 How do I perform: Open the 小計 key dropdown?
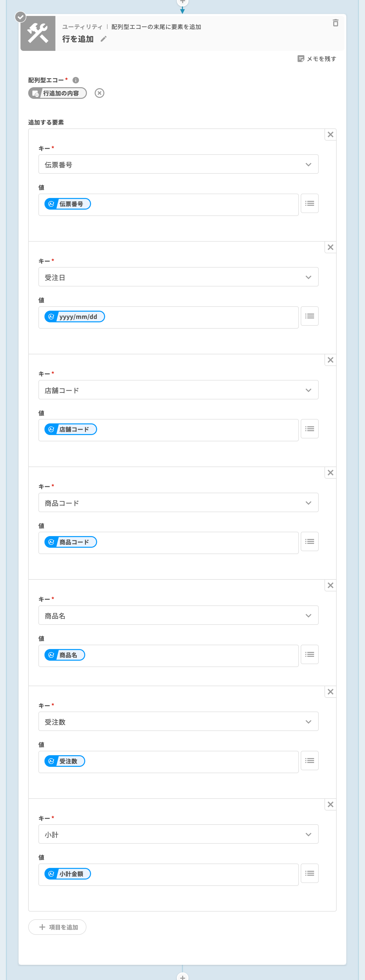click(178, 834)
